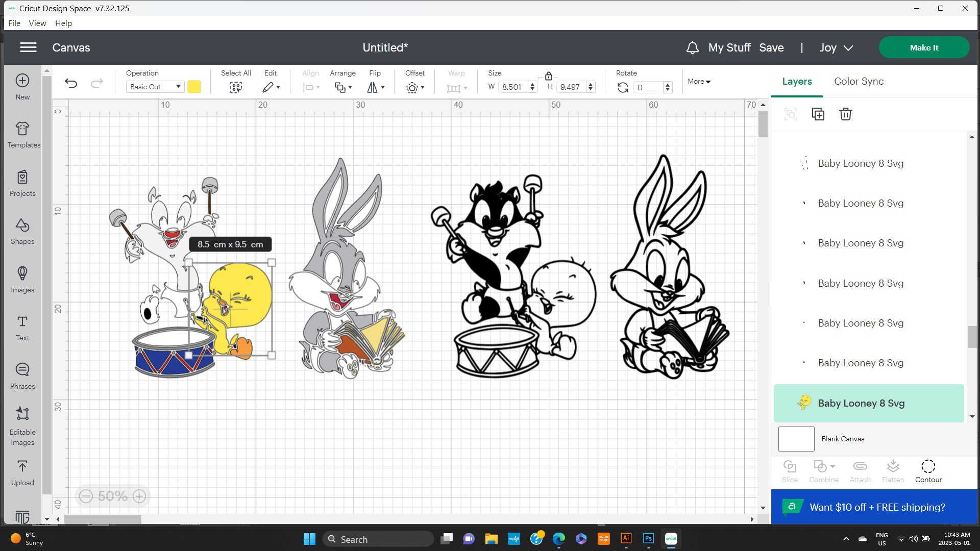The height and width of the screenshot is (551, 980).
Task: Switch to the Color Sync tab
Action: coord(859,81)
